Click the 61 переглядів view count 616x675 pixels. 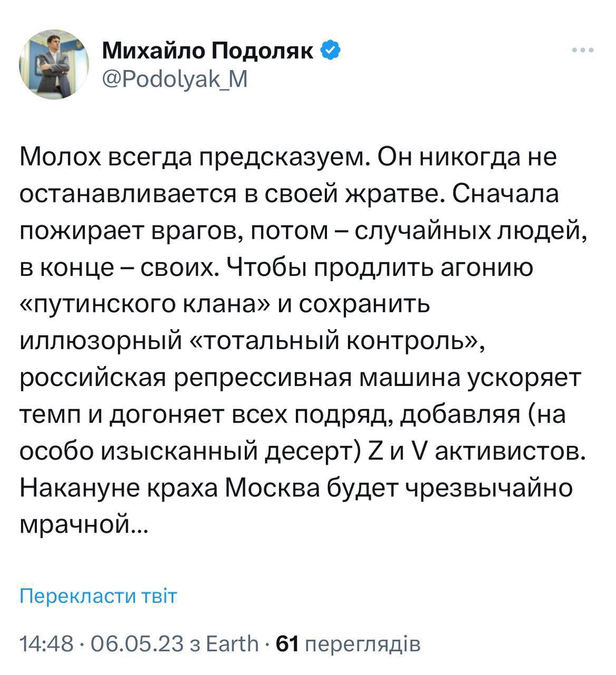point(348,644)
